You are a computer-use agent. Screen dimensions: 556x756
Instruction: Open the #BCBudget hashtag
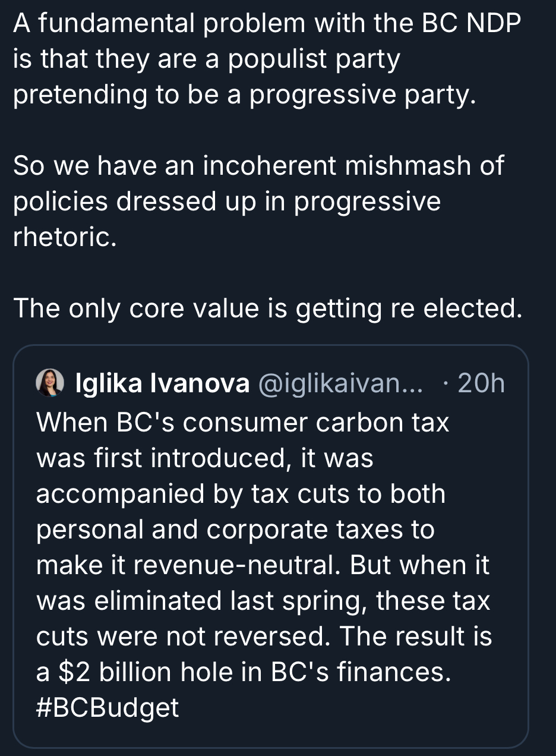[108, 707]
